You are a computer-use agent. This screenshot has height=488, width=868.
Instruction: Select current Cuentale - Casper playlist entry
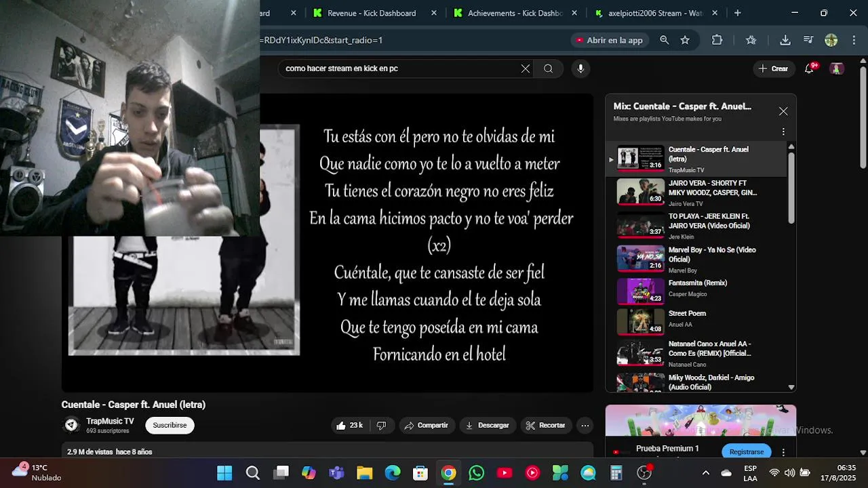coord(696,159)
